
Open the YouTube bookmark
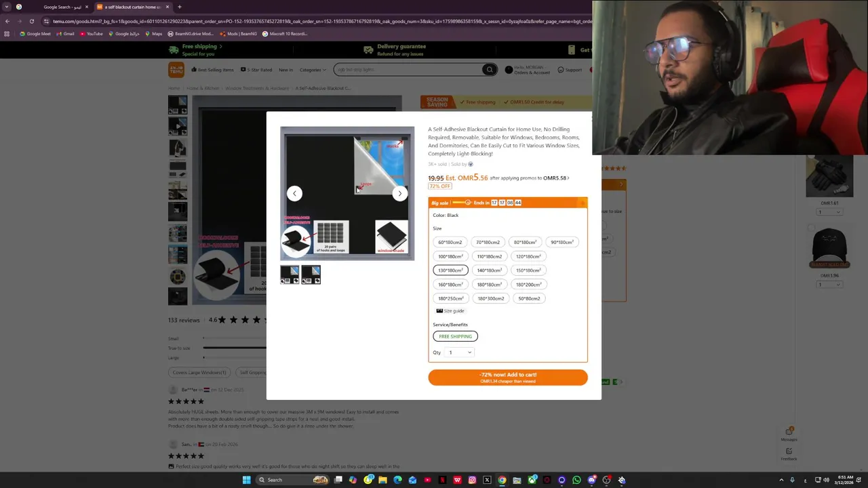[92, 34]
